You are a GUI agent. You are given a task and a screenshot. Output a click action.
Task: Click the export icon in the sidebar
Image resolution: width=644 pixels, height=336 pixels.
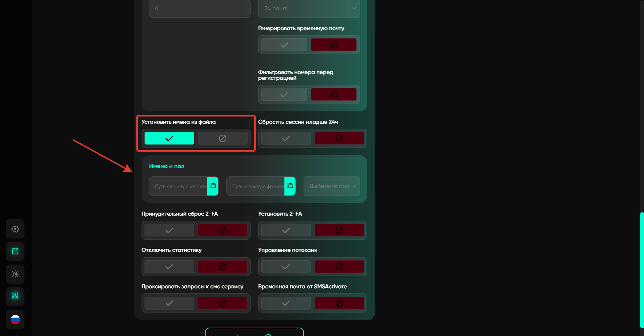pyautogui.click(x=15, y=251)
